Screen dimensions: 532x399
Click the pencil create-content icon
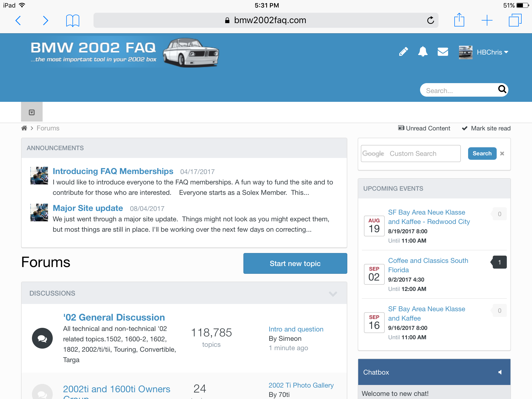pos(403,52)
